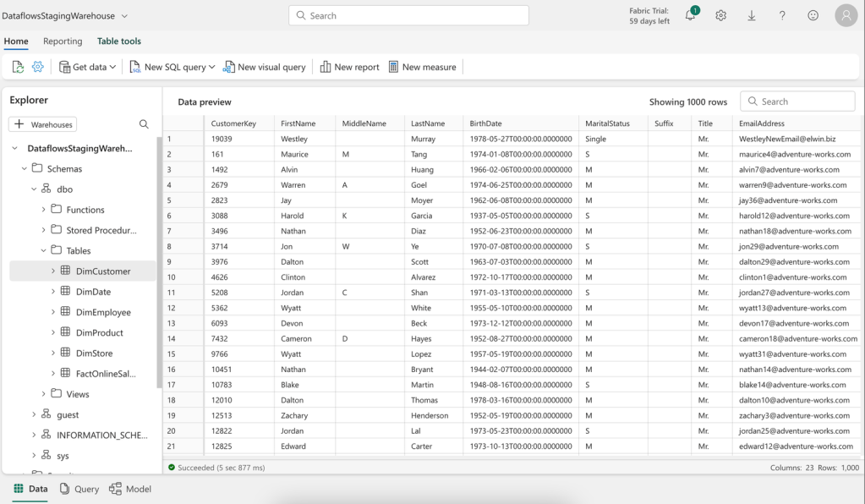865x504 pixels.
Task: Click the Explorer panel vertical scrollbar
Action: tap(159, 262)
